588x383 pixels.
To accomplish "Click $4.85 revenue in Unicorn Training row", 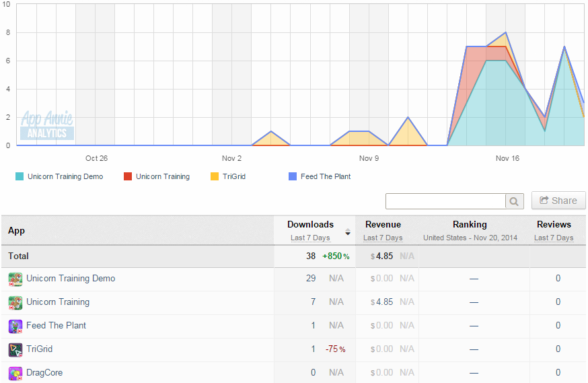I will pos(381,302).
